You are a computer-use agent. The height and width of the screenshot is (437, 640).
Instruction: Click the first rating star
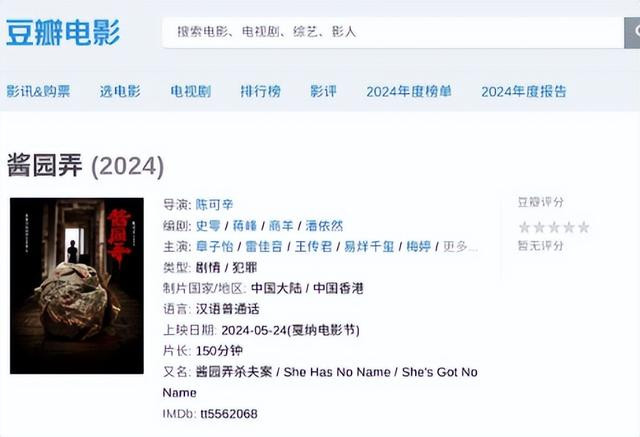(524, 227)
